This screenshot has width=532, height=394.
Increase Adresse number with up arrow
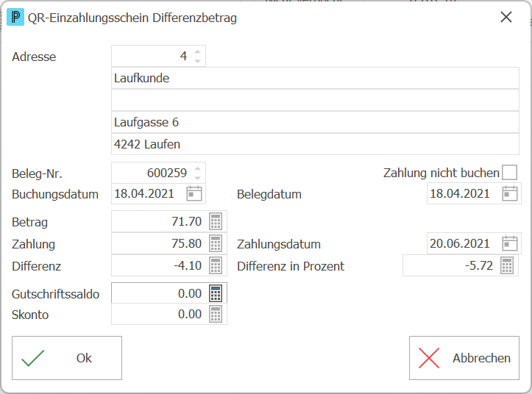click(197, 52)
